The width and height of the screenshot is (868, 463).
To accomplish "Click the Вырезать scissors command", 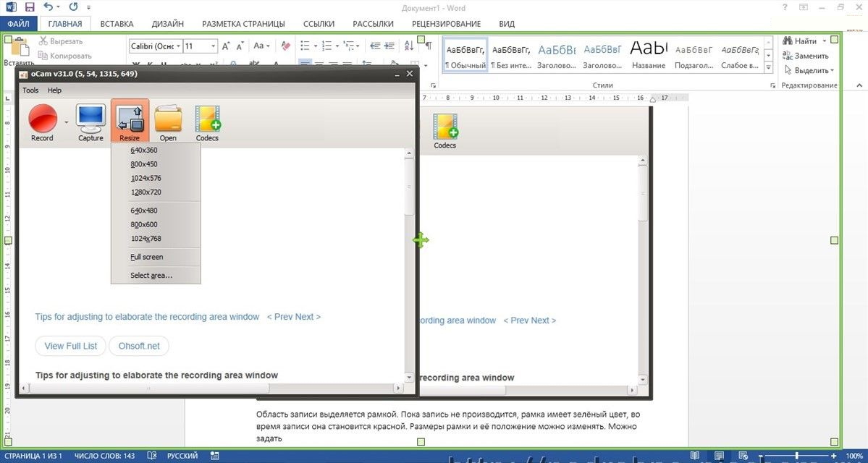I will pyautogui.click(x=61, y=41).
